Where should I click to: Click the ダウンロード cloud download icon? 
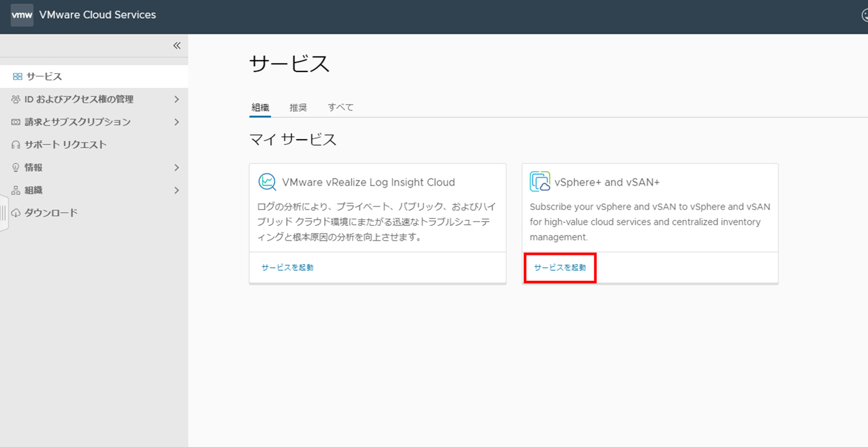click(x=16, y=213)
